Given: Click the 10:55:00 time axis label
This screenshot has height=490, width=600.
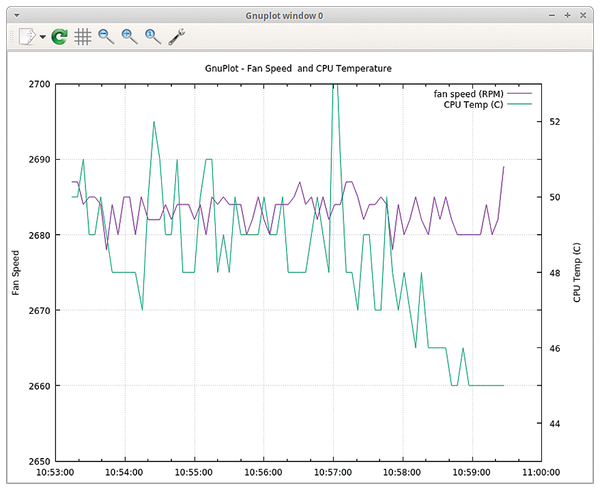Looking at the screenshot, I should click(x=194, y=472).
